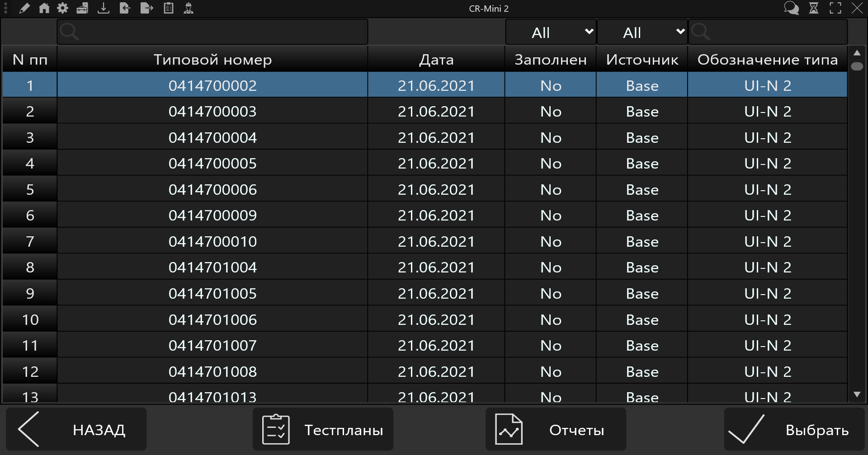Click the Заполнен column header

pos(551,59)
